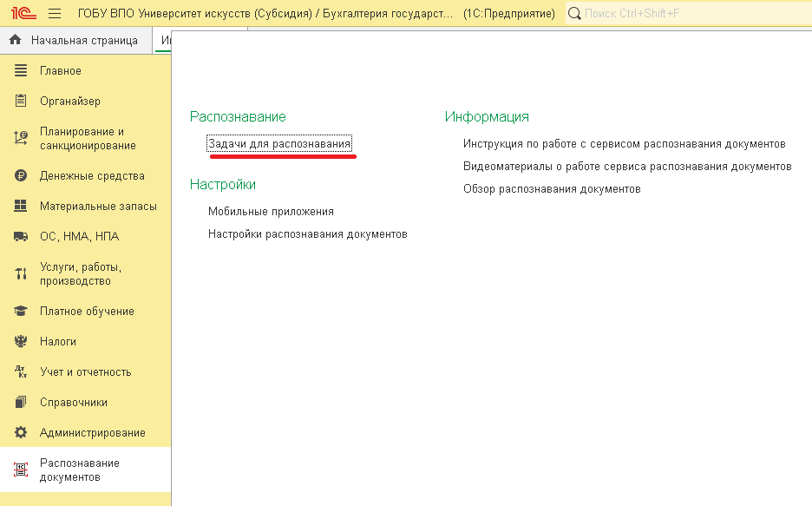
Task: Click the Органайзер clipboard icon
Action: tap(21, 102)
